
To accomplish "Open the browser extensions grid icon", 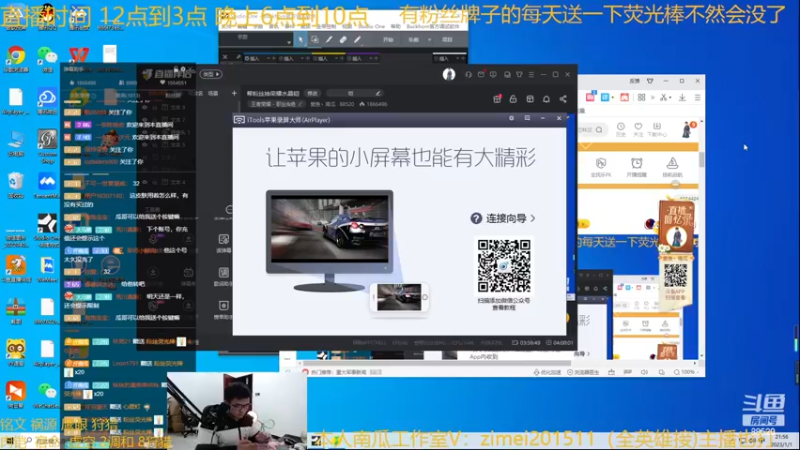I will [641, 97].
